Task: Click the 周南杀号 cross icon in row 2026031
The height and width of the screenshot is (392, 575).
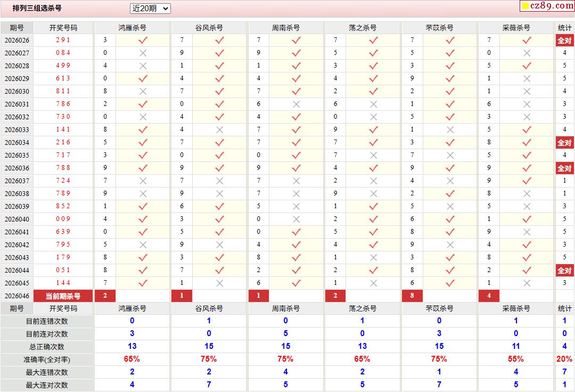Action: [296, 104]
